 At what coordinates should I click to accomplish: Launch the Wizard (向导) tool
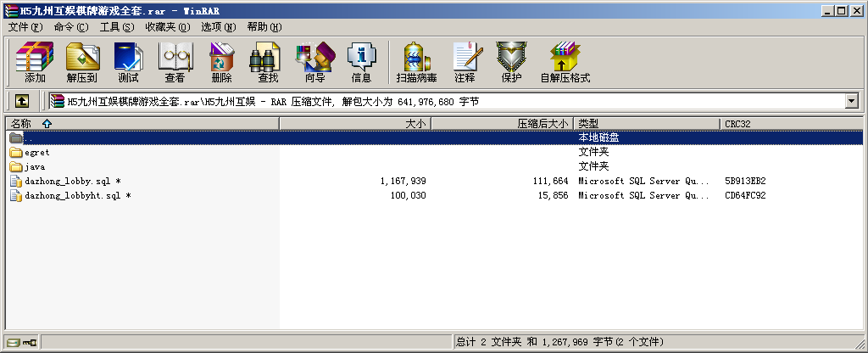314,63
